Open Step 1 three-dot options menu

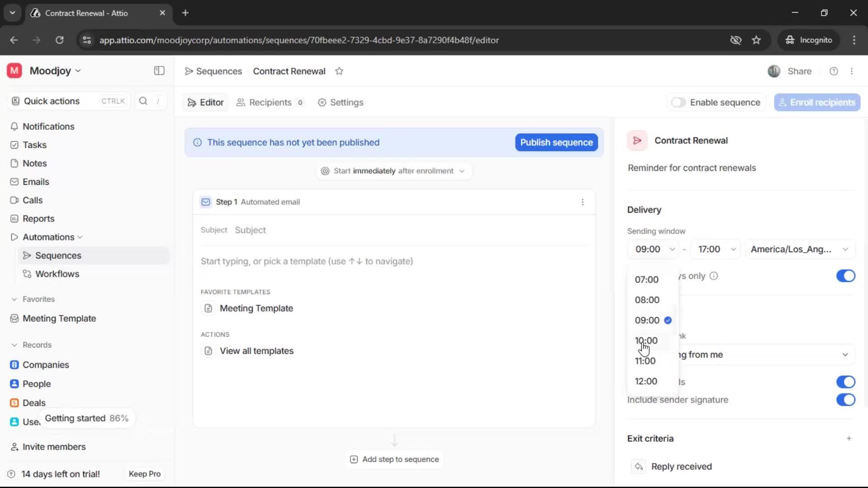tap(582, 202)
